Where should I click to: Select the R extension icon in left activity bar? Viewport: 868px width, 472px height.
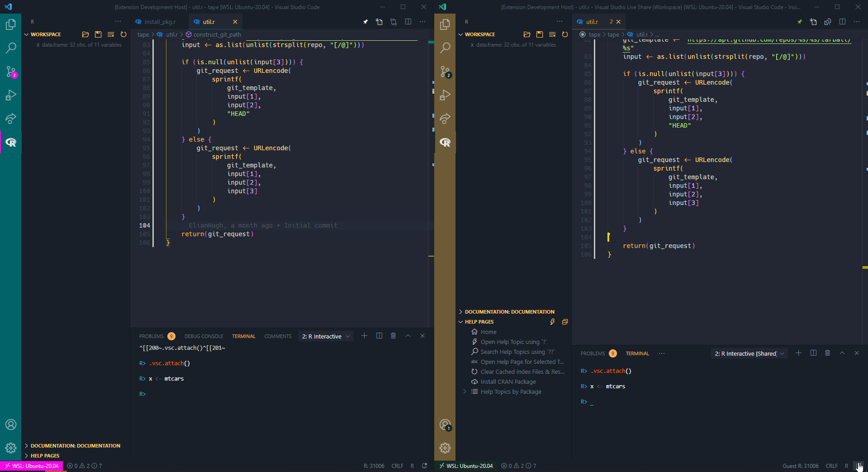(x=11, y=143)
